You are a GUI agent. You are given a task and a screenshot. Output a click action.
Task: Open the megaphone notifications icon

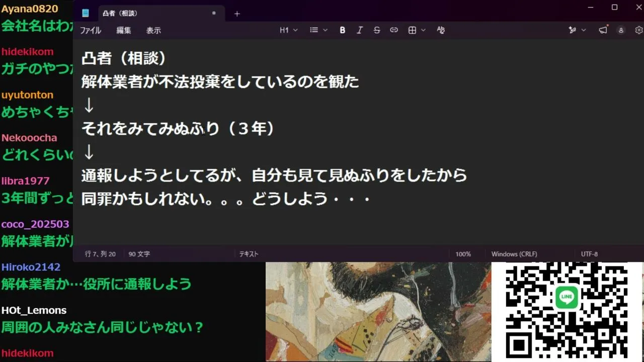click(603, 30)
